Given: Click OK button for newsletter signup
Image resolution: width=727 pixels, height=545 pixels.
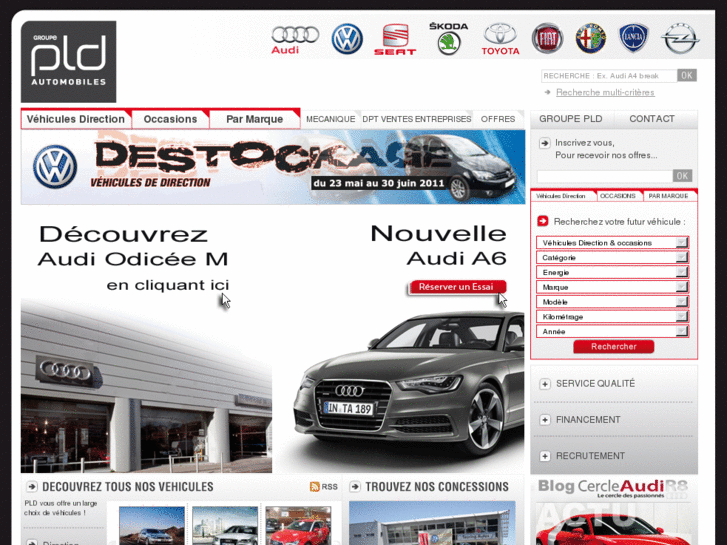Looking at the screenshot, I should click(682, 176).
